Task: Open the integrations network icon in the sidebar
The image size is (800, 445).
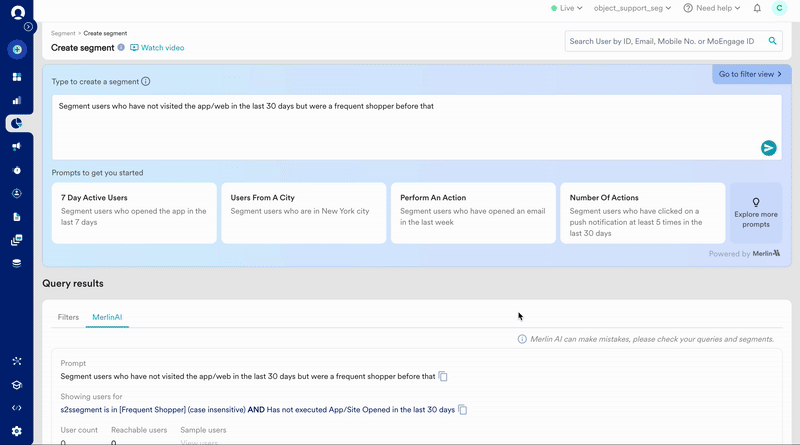Action: (17, 361)
